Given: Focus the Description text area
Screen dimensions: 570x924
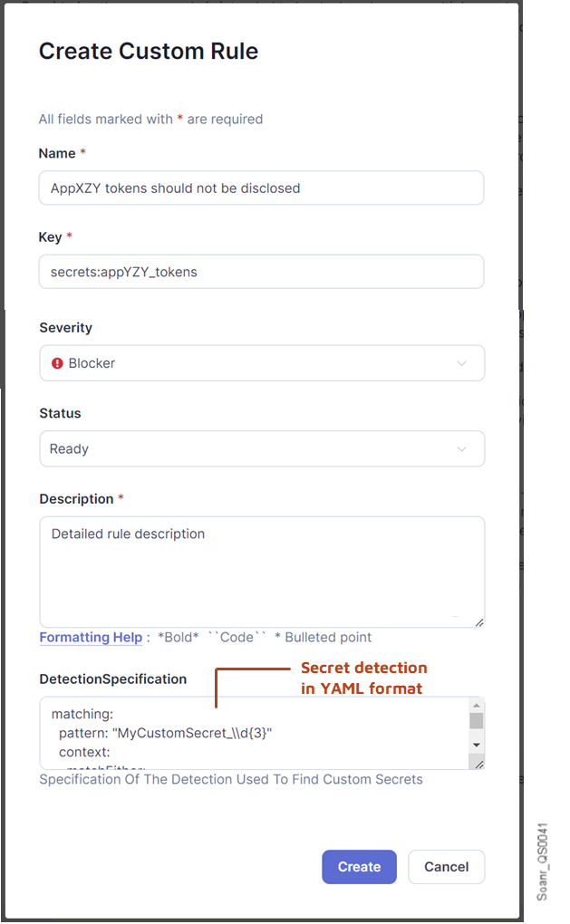Looking at the screenshot, I should click(262, 566).
